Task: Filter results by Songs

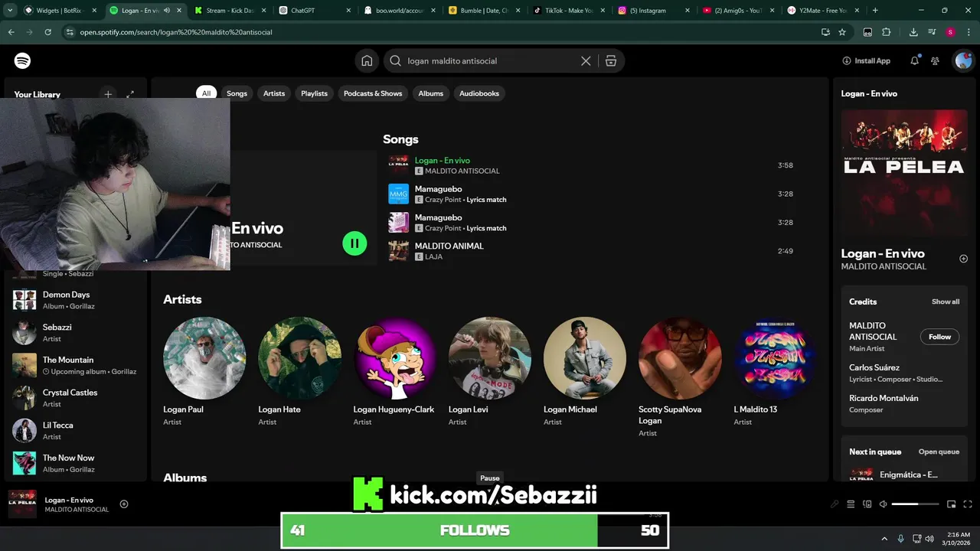Action: click(x=237, y=93)
